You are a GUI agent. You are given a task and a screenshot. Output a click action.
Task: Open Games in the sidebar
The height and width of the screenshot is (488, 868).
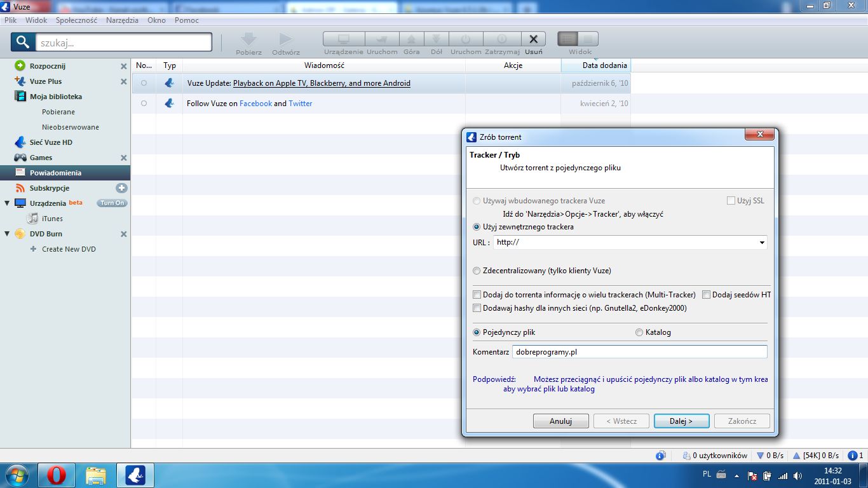[41, 158]
